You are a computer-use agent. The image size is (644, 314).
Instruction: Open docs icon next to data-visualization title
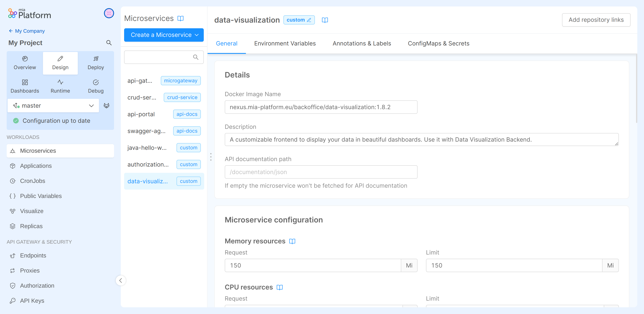tap(325, 20)
